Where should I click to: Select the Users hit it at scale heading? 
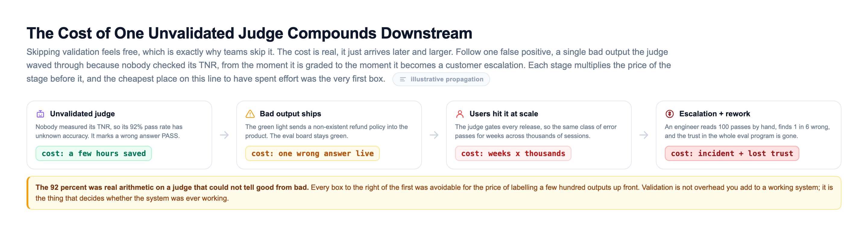coord(504,114)
